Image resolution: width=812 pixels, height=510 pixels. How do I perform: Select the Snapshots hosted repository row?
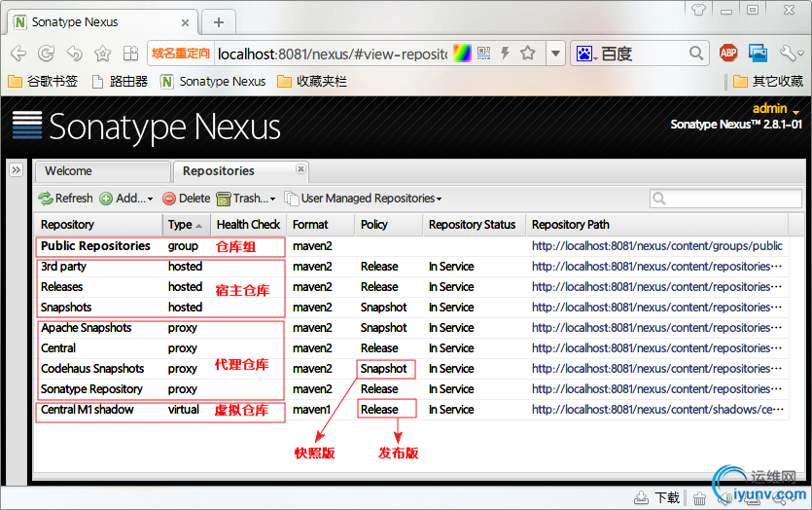click(x=411, y=308)
